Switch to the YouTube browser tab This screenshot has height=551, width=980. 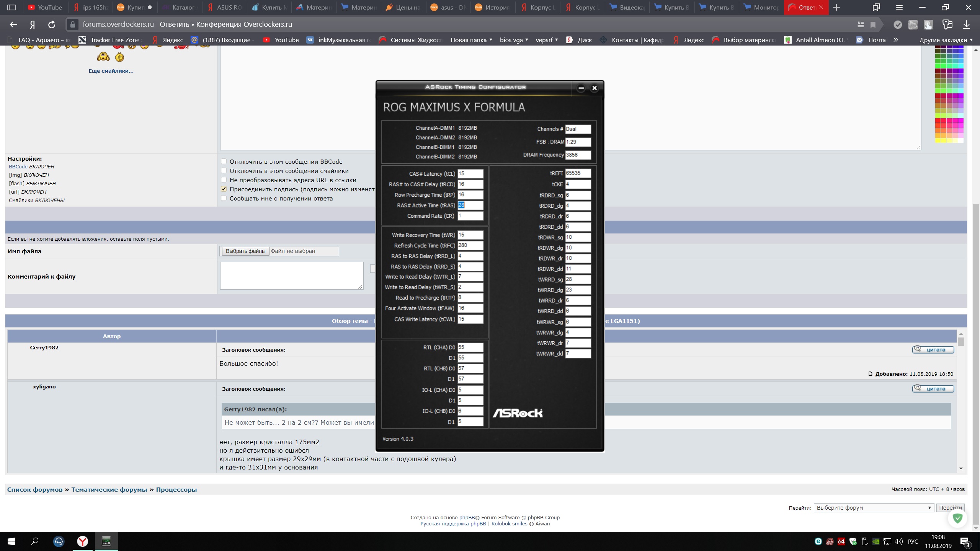45,7
